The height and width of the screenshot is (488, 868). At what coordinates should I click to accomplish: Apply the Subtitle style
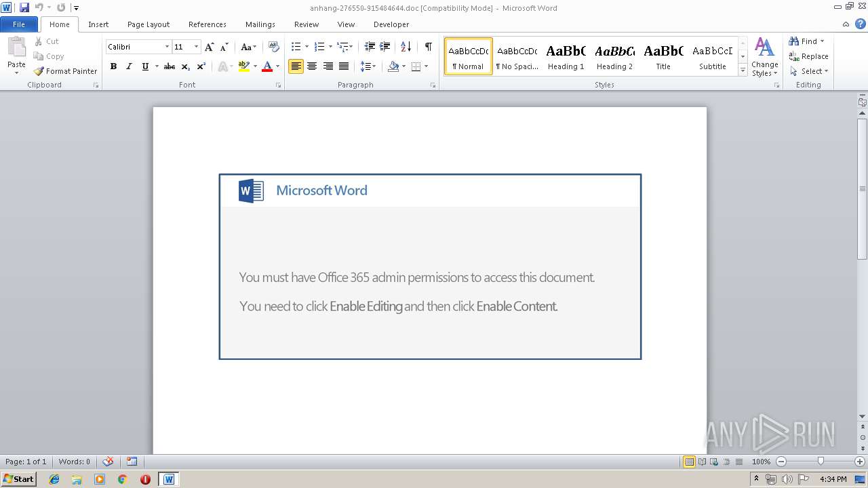click(712, 57)
